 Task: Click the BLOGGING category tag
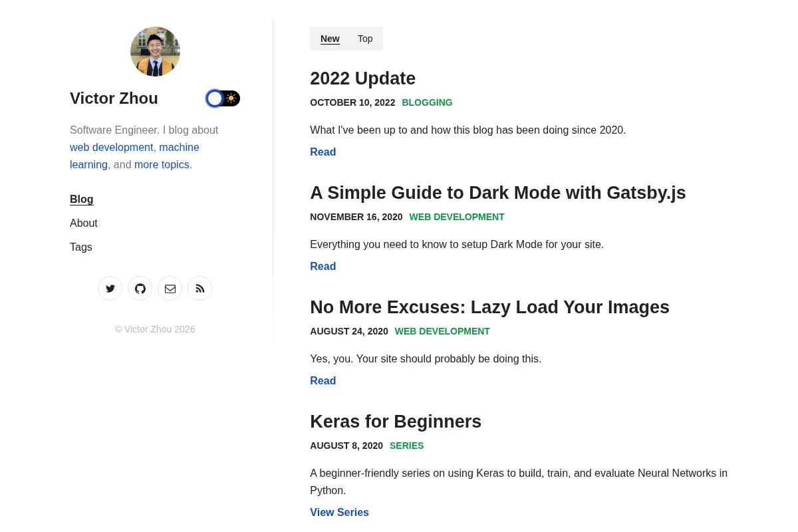pyautogui.click(x=427, y=102)
